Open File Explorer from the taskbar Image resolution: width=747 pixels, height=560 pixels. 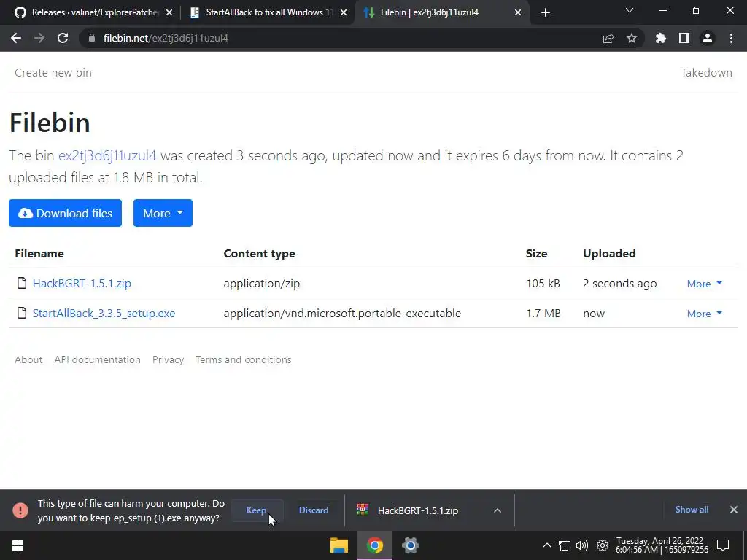[339, 545]
